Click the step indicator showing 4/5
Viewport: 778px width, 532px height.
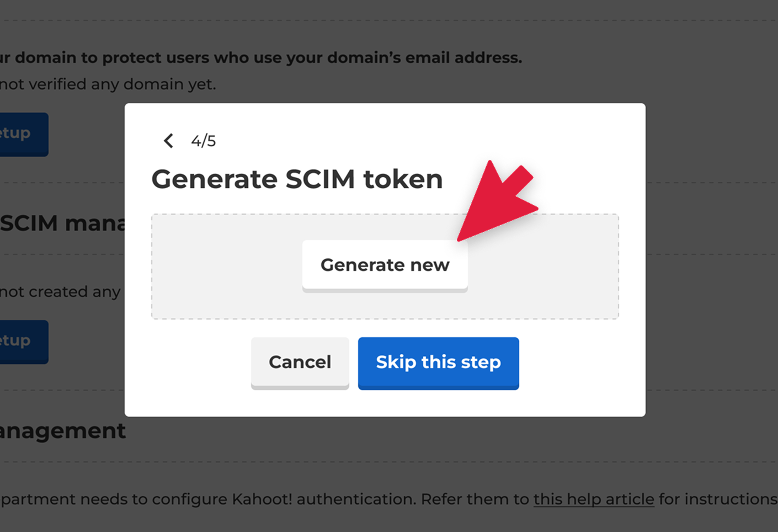(x=203, y=141)
